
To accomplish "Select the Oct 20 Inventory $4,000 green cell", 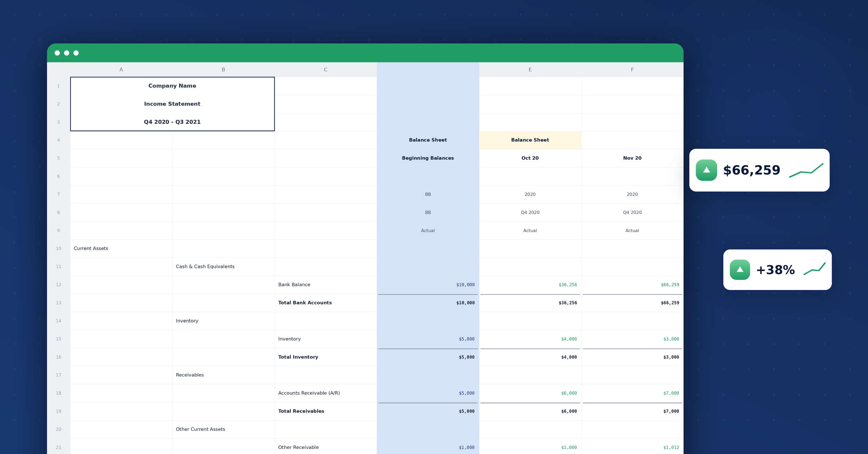I will (530, 339).
